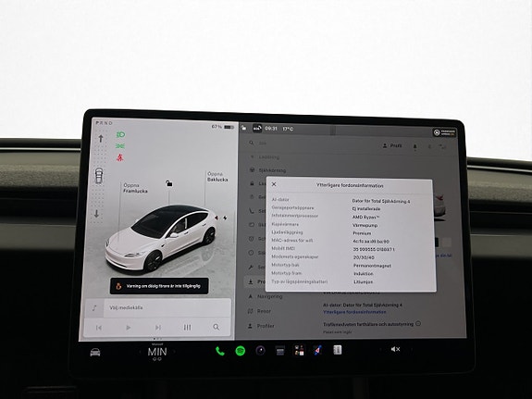The width and height of the screenshot is (532, 399).
Task: Open Profiler settings menu
Action: tap(261, 326)
